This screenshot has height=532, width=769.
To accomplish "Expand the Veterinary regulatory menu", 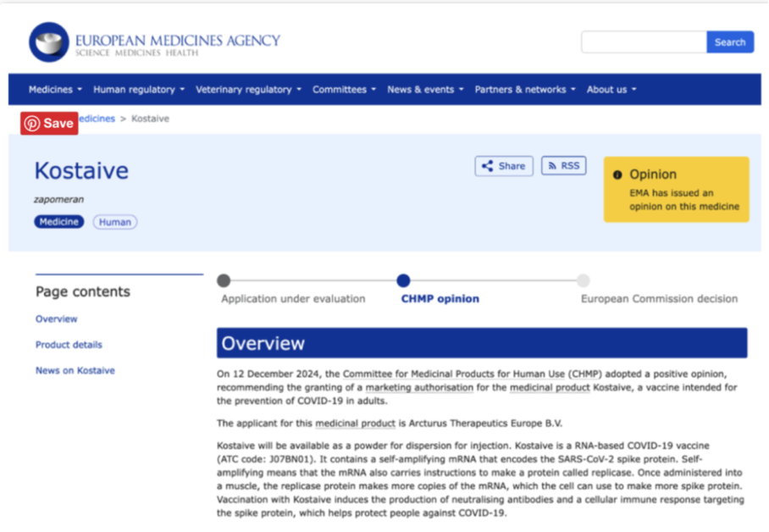I will click(248, 89).
